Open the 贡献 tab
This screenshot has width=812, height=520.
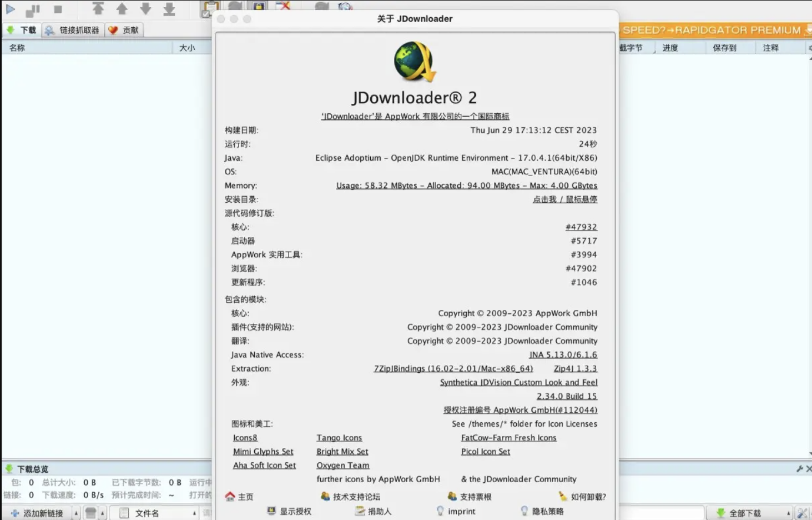point(124,30)
